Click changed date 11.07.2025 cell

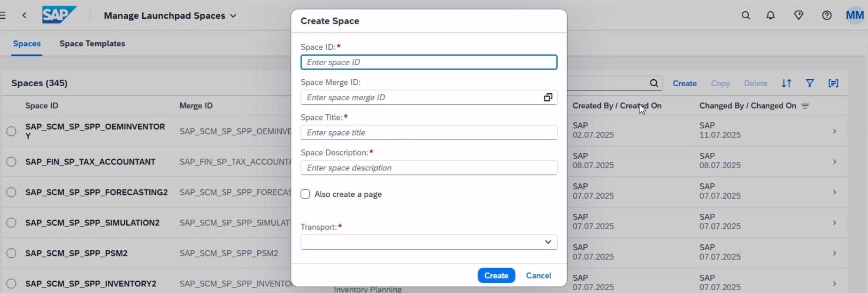pyautogui.click(x=720, y=135)
